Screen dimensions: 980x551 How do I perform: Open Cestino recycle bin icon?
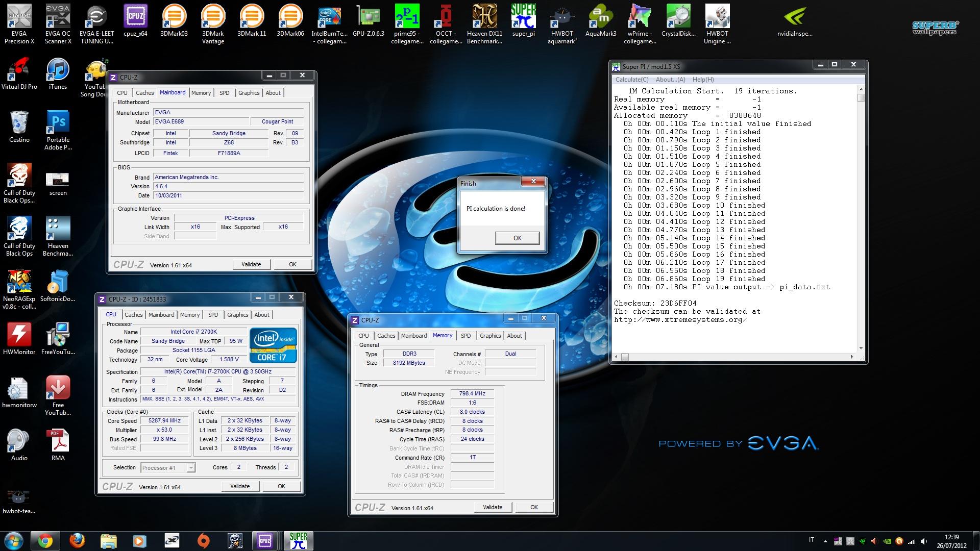[19, 127]
